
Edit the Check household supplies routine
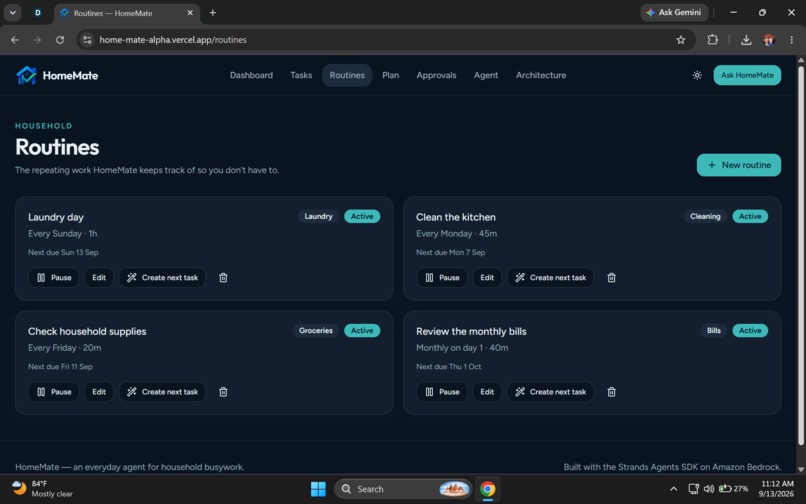(x=99, y=392)
